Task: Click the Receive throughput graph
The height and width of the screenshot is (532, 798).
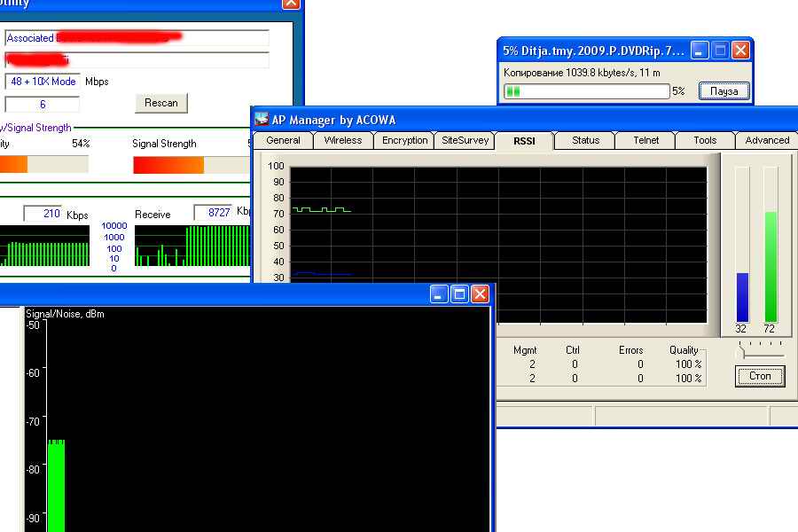Action: [x=192, y=246]
